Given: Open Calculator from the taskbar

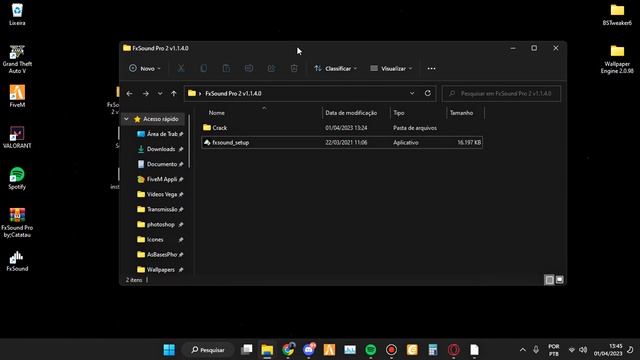Looking at the screenshot, I should 433,350.
